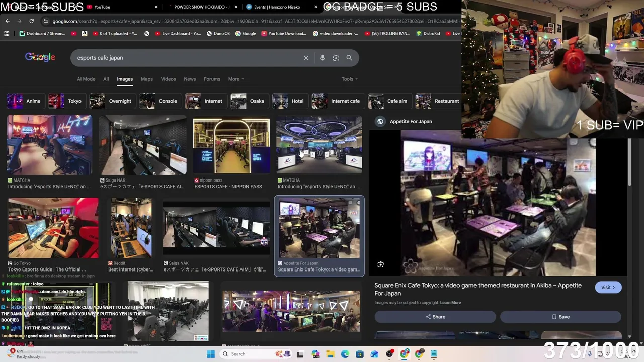This screenshot has width=644, height=362.
Task: Open the YouTube Download bookmark
Action: point(283,34)
